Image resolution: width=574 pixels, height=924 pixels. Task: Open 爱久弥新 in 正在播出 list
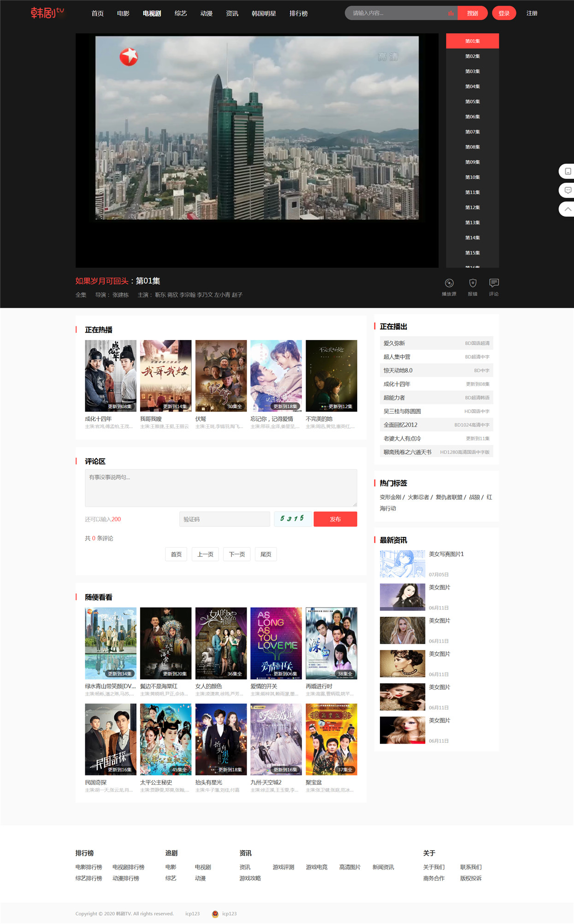point(436,343)
